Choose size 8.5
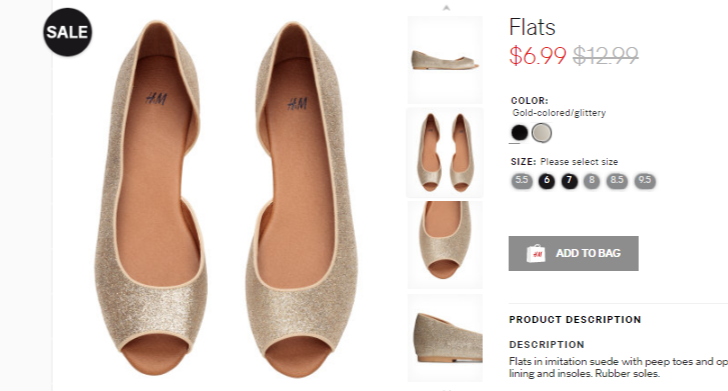 pos(617,181)
